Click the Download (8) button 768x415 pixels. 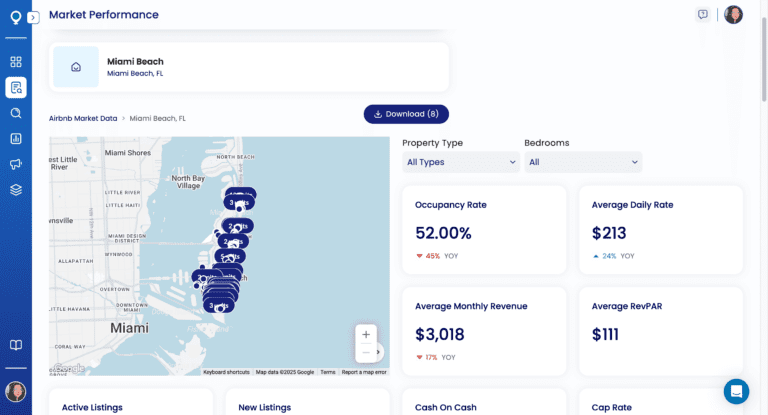tap(406, 114)
